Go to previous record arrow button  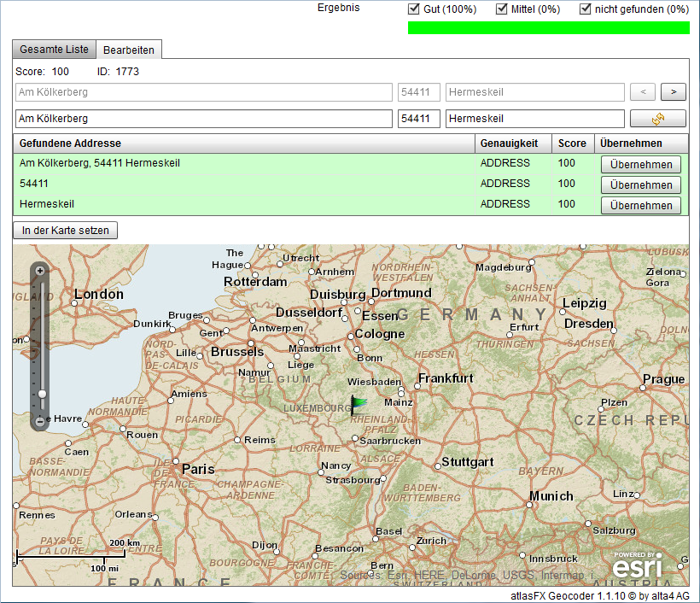[643, 92]
